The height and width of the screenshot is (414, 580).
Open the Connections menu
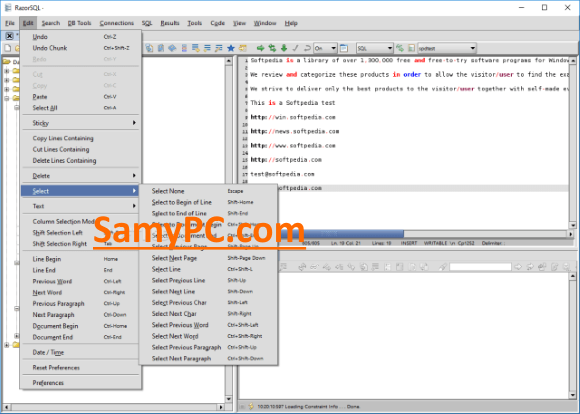pos(117,23)
